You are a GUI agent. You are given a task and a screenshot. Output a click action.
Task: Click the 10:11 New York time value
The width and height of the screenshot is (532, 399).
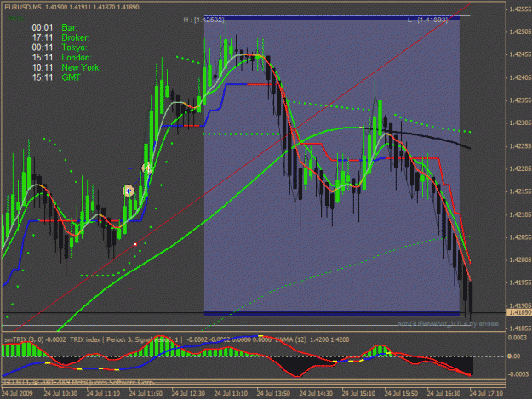coord(43,67)
